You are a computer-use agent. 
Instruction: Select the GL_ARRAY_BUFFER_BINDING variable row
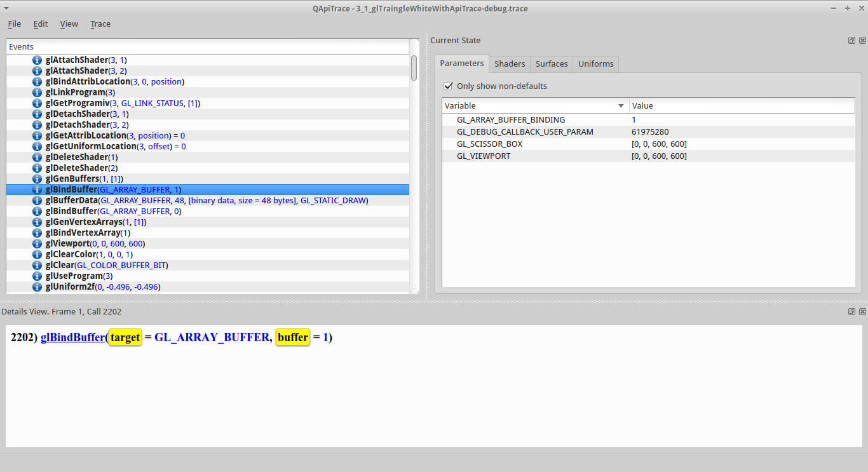pyautogui.click(x=648, y=119)
